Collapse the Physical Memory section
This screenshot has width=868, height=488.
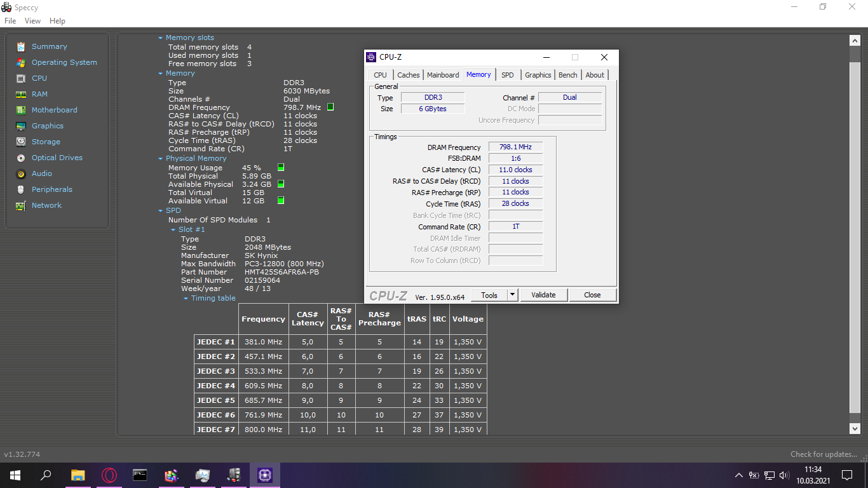point(161,159)
